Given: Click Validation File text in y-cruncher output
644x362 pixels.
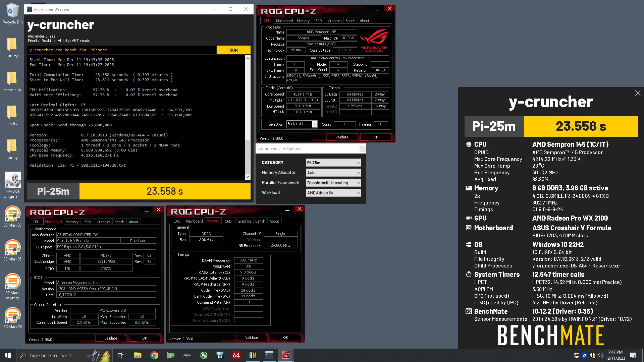Looking at the screenshot, I should pos(77,165).
